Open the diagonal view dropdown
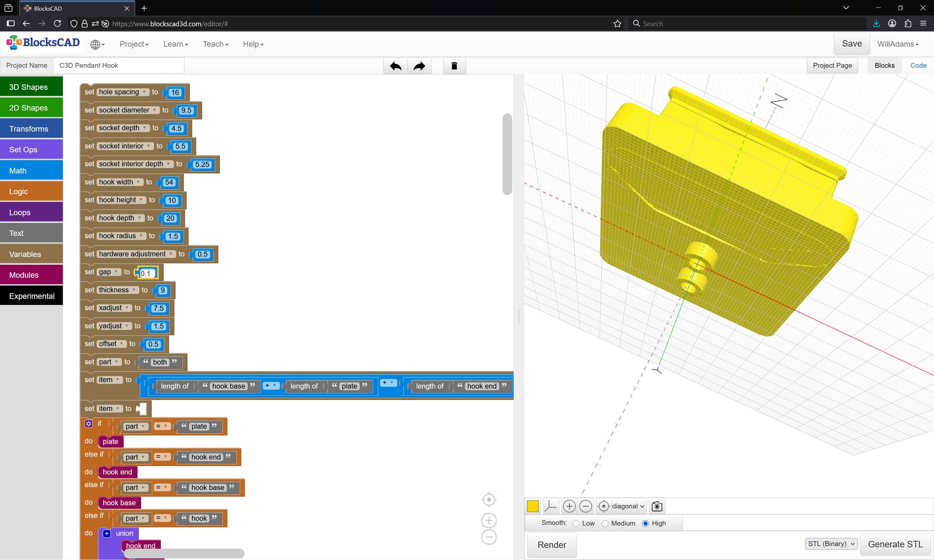Image resolution: width=934 pixels, height=560 pixels. (x=628, y=506)
